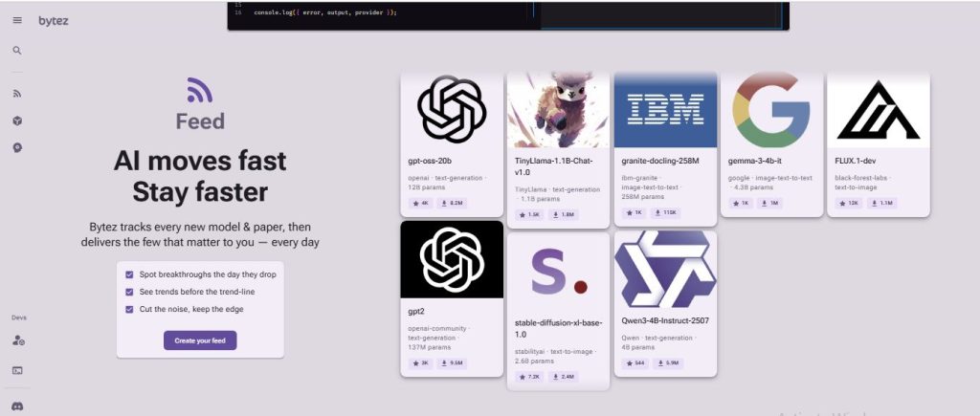Open the Qwen3-4B-Instruct-2507 title link
This screenshot has height=416, width=980.
tap(664, 320)
